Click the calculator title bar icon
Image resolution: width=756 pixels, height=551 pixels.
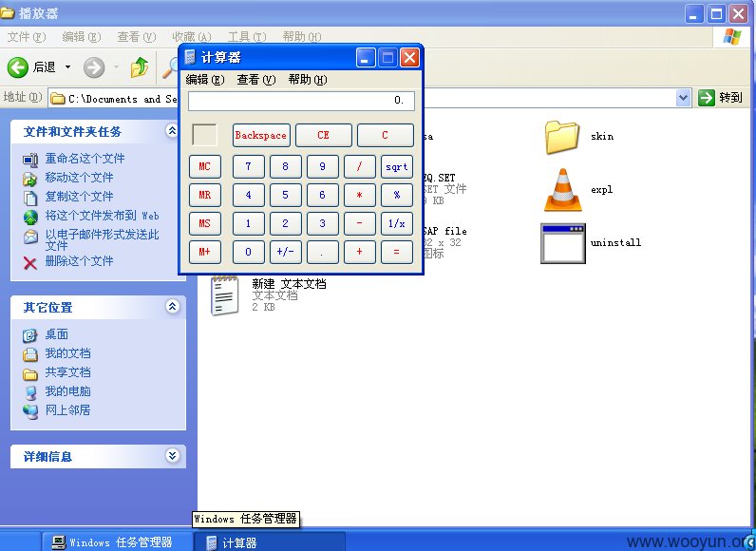pos(190,57)
